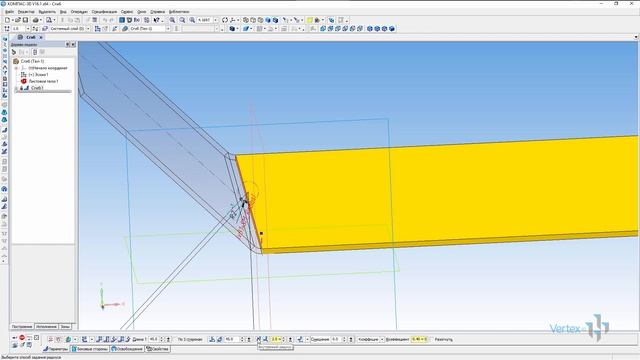
Task: Pin the model tree panel
Action: 68,44
